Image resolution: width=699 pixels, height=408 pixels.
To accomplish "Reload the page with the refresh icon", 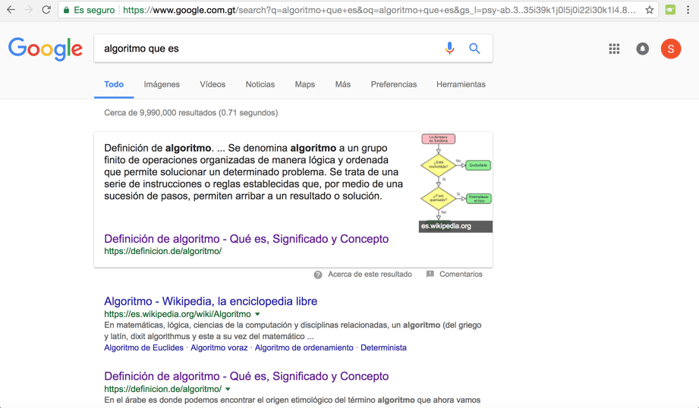I will tap(46, 10).
